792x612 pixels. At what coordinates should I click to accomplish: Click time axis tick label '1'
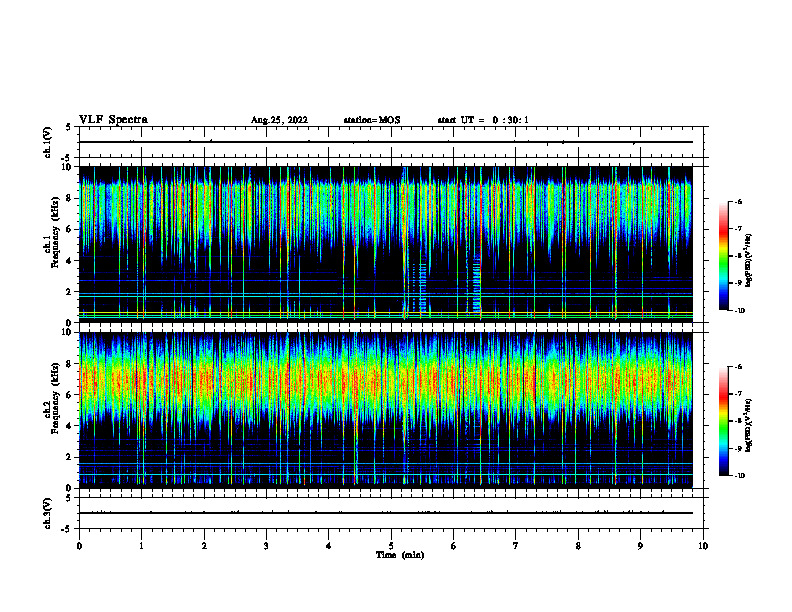point(141,546)
